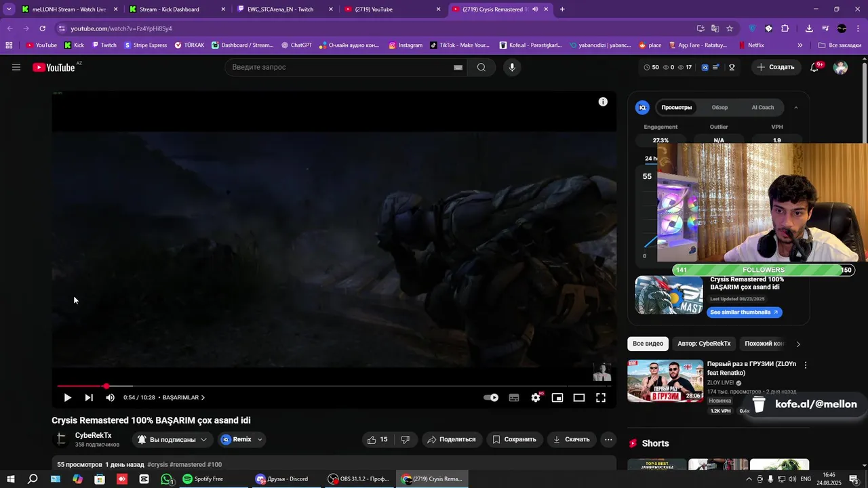This screenshot has width=868, height=488.
Task: Enter fullscreen mode
Action: pos(601,398)
